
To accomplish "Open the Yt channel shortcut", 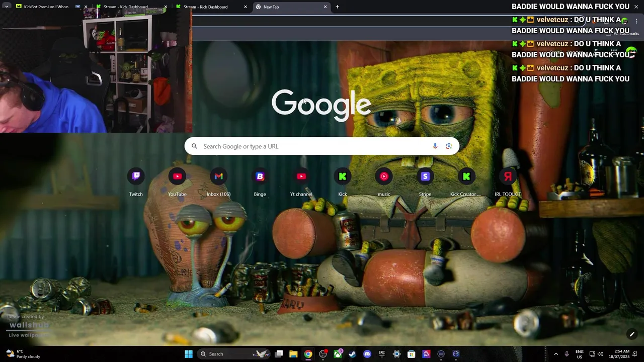I will [x=301, y=182].
